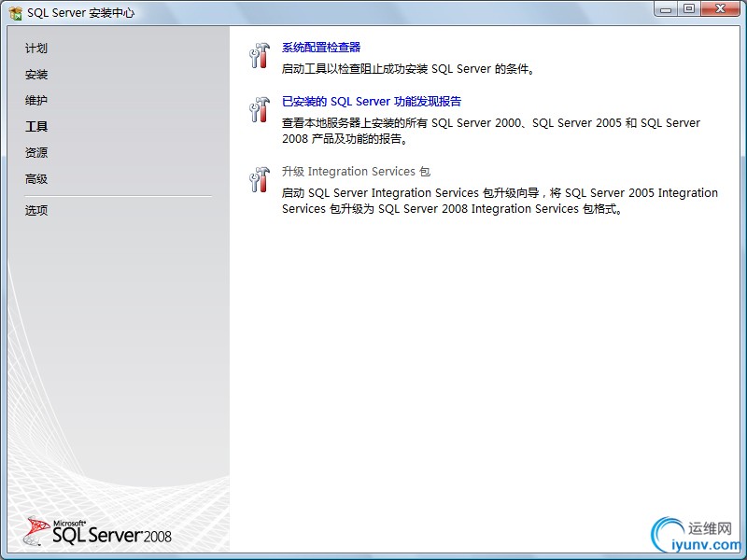Click the Microsoft SQL Server 2008 logo
This screenshot has height=560, width=747.
[x=98, y=531]
